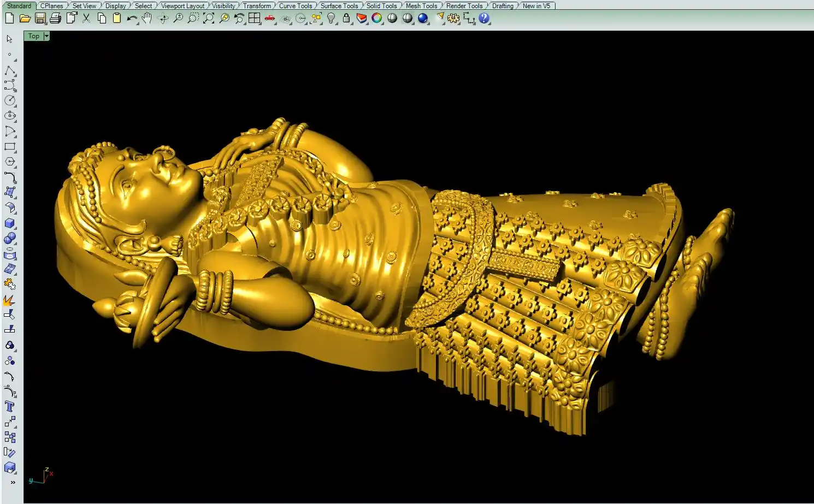
Task: Click the Top viewport title label
Action: click(x=34, y=36)
